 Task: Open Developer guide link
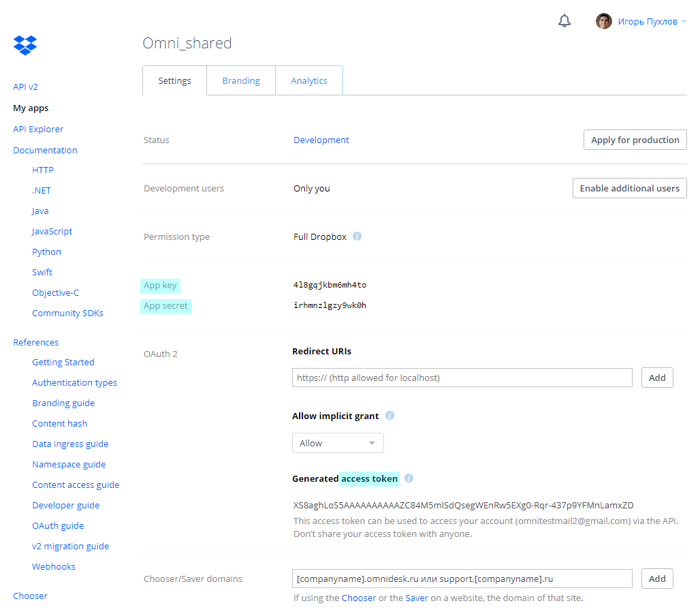pos(65,505)
